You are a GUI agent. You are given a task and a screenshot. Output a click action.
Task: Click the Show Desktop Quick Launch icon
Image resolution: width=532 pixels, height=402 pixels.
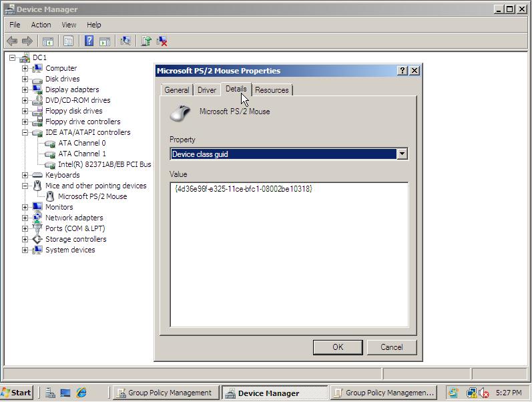tap(65, 393)
